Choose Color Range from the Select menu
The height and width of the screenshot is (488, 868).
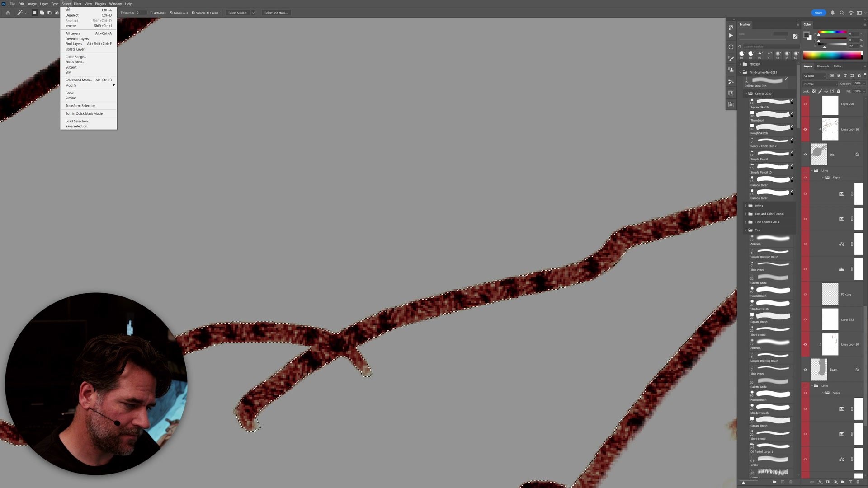point(75,56)
